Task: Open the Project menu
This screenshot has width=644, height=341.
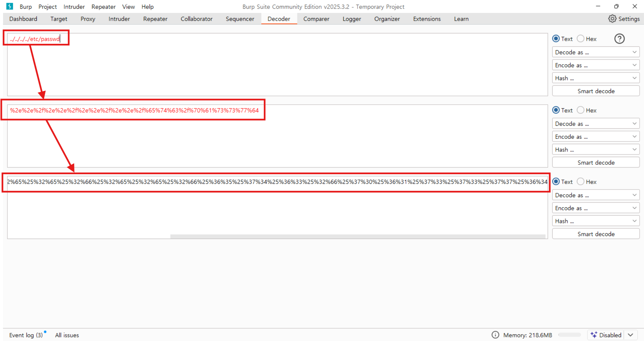Action: [x=47, y=7]
